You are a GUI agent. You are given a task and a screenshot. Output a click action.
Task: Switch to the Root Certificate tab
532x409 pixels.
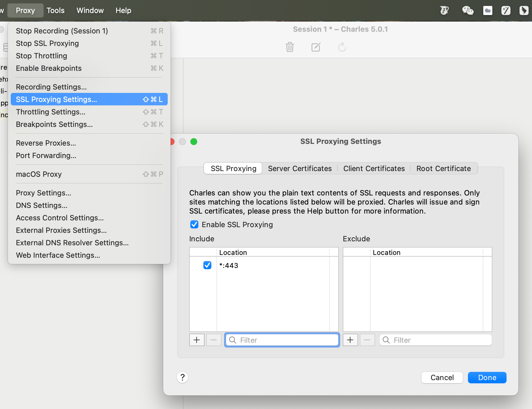click(444, 169)
